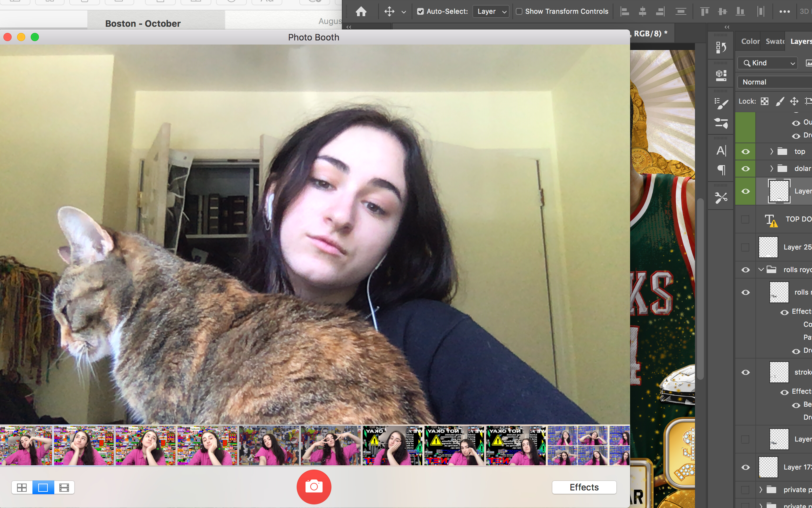Open the Brush Settings panel icon
The height and width of the screenshot is (508, 812).
pyautogui.click(x=721, y=104)
